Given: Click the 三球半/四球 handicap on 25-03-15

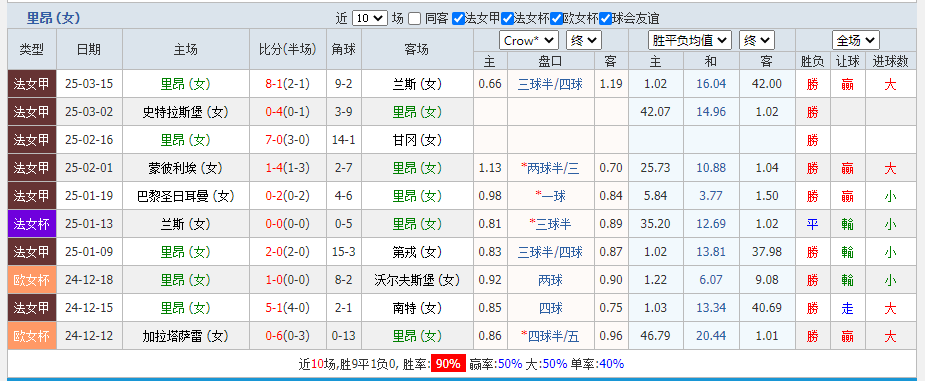Looking at the screenshot, I should tap(550, 84).
